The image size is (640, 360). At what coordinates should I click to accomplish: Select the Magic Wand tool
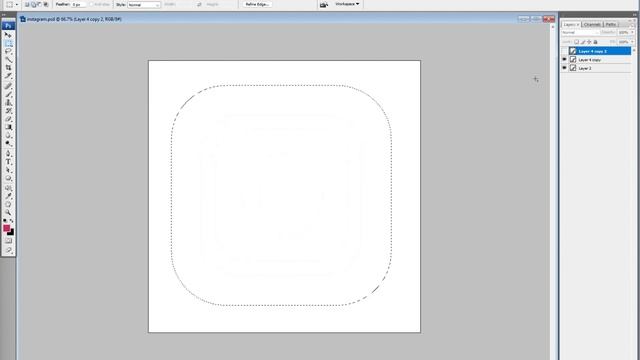pos(8,60)
